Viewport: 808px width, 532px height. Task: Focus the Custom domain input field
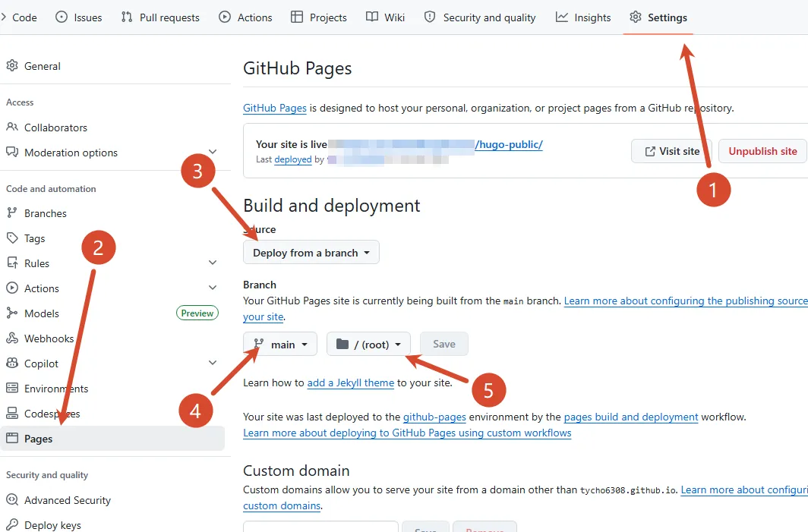[x=320, y=527]
